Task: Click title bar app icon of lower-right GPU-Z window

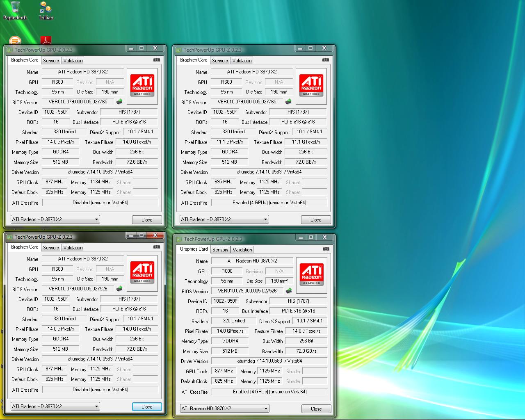Action: click(179, 239)
